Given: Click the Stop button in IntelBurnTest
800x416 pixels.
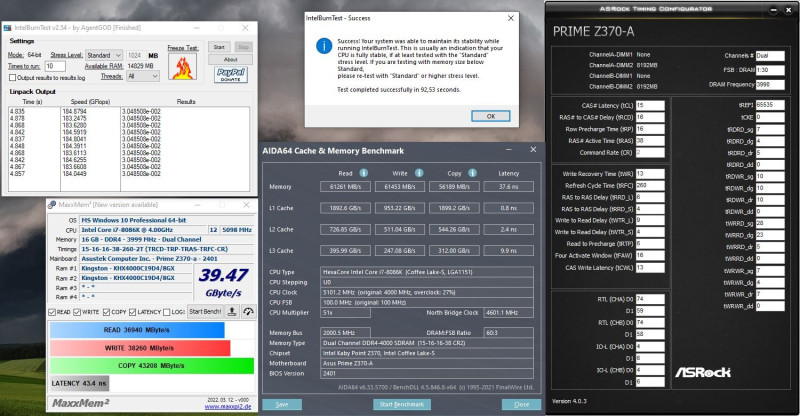Looking at the screenshot, I should coord(243,47).
